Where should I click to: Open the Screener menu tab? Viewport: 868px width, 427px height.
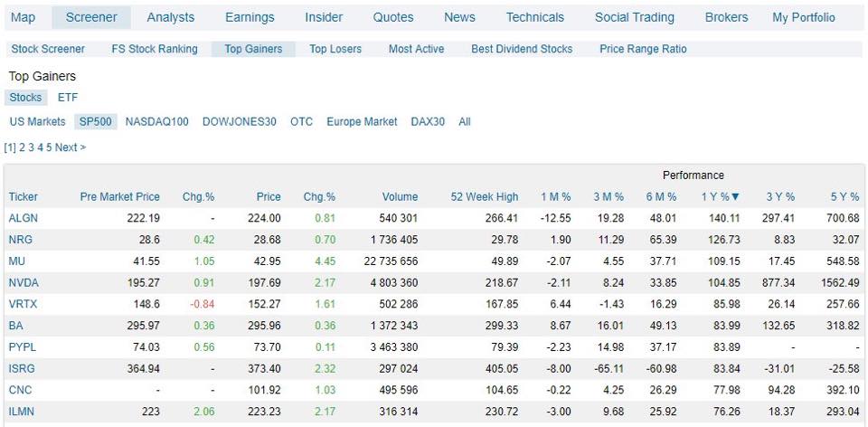click(x=91, y=17)
